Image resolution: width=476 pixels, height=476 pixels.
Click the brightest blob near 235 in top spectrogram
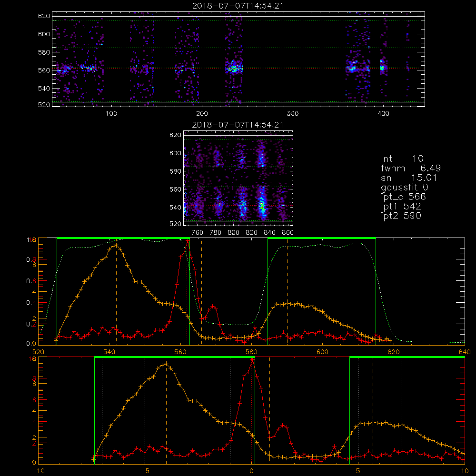click(x=234, y=68)
